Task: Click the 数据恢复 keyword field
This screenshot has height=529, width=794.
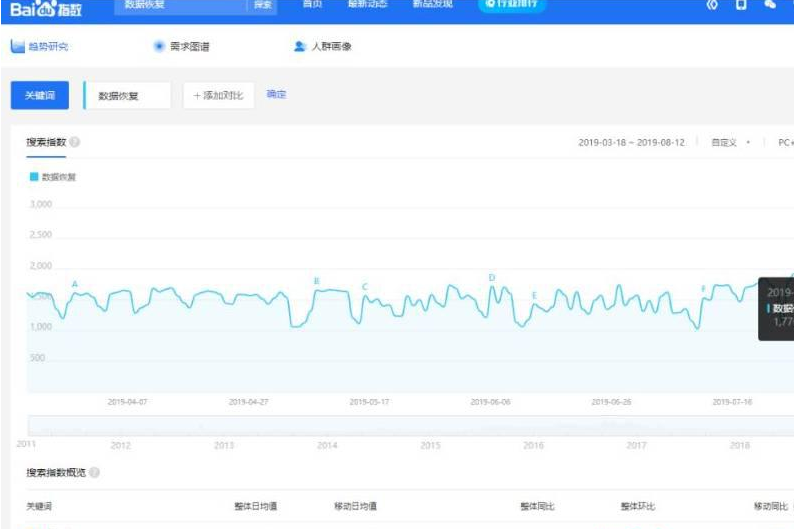Action: click(x=127, y=96)
